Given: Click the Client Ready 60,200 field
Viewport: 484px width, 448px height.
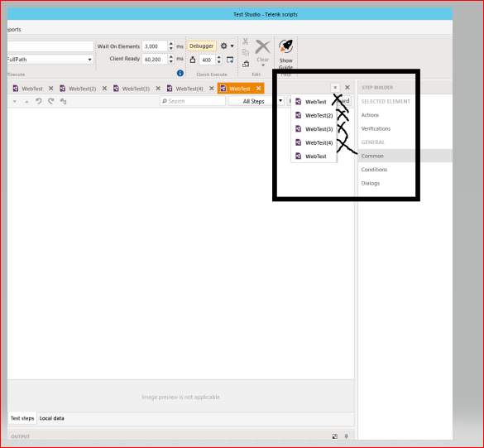Looking at the screenshot, I should coord(155,59).
